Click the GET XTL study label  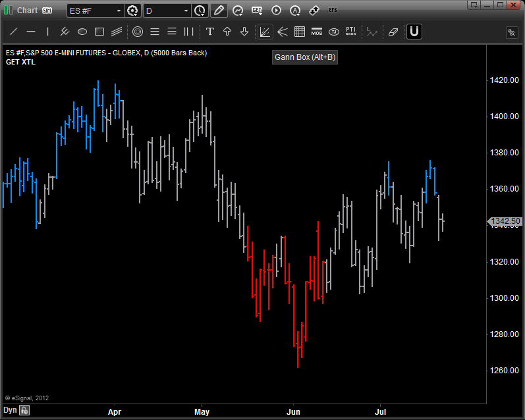click(x=20, y=63)
